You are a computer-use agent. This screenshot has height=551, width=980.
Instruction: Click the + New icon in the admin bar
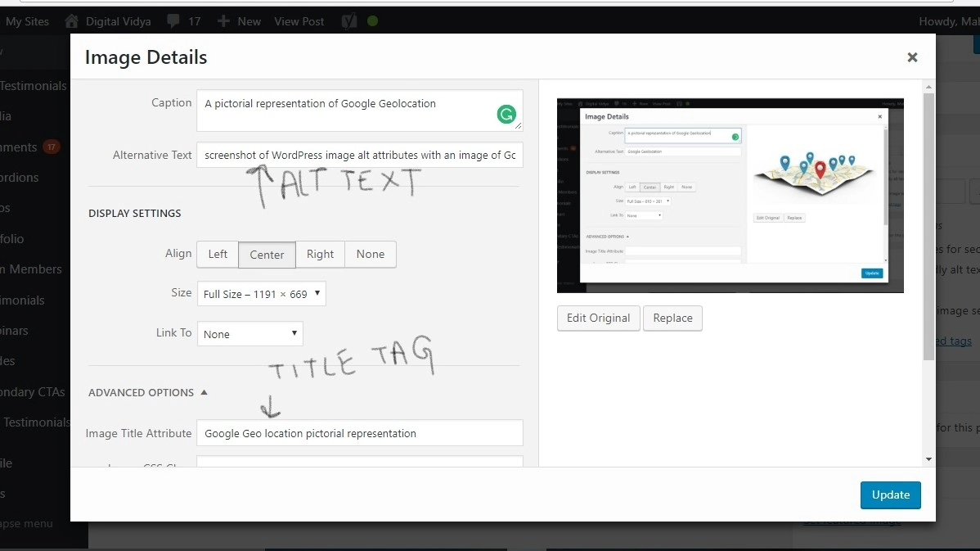223,20
